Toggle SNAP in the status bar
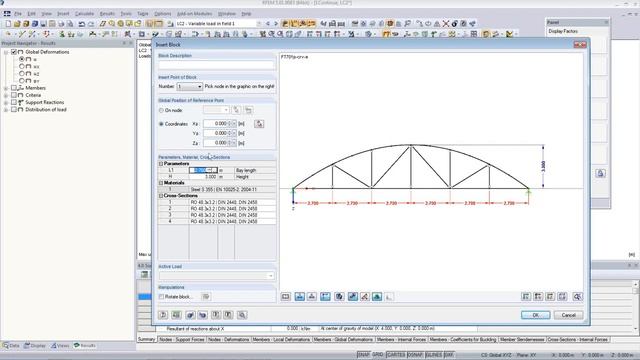 point(363,355)
